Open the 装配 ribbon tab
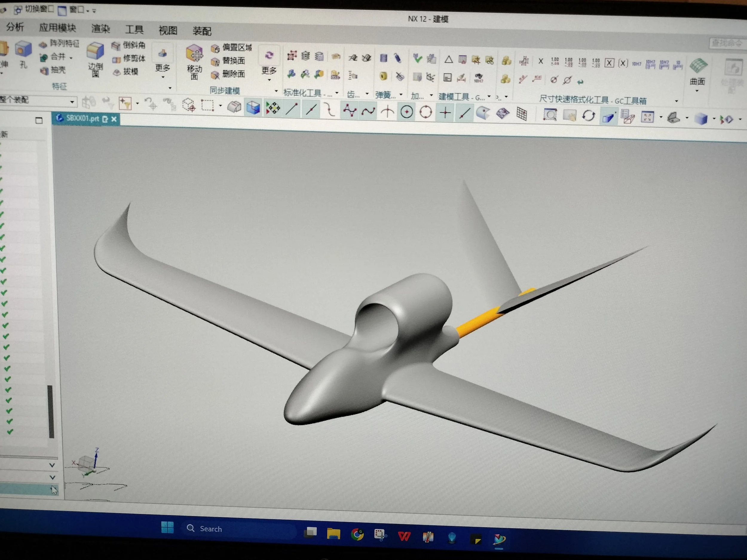 pyautogui.click(x=202, y=31)
